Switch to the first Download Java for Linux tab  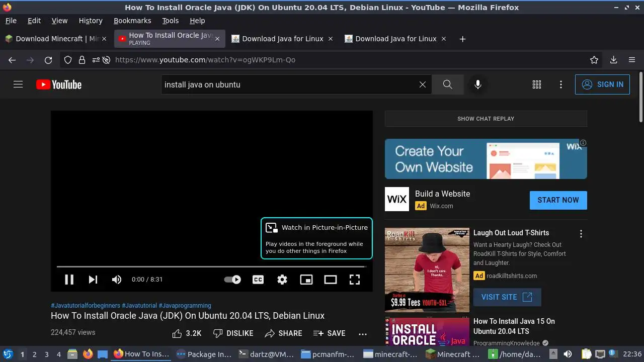click(x=282, y=39)
